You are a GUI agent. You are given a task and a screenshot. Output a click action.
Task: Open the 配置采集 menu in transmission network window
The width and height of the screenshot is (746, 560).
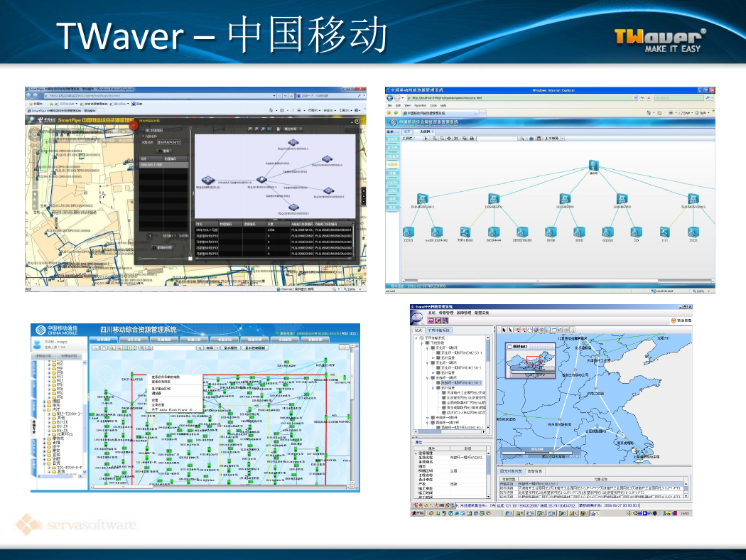pos(482,313)
